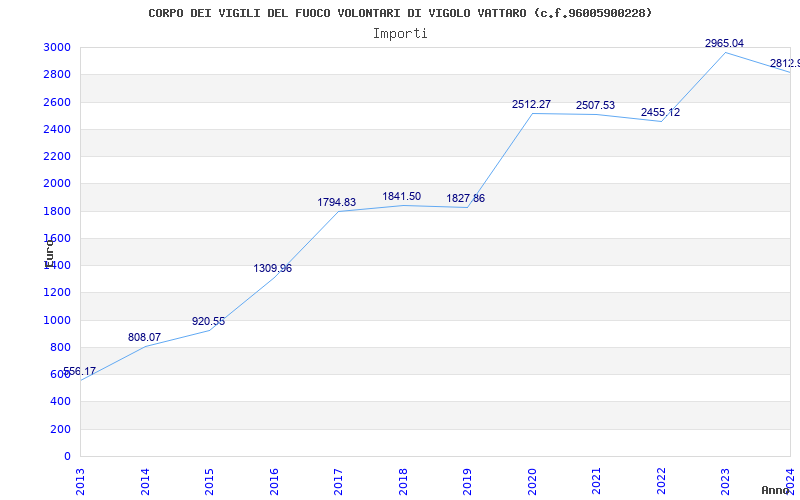The width and height of the screenshot is (800, 500).
Task: Click the x-axis year 2014
Action: pyautogui.click(x=145, y=482)
